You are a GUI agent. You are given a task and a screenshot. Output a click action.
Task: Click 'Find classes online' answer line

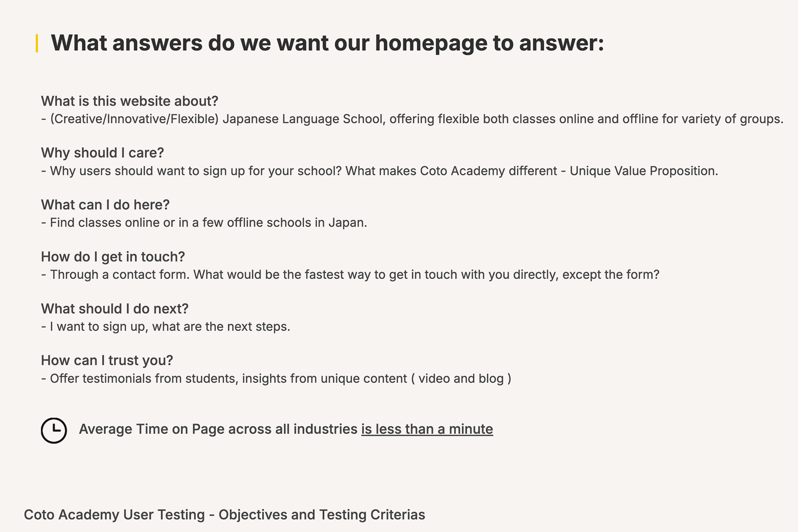coord(204,223)
